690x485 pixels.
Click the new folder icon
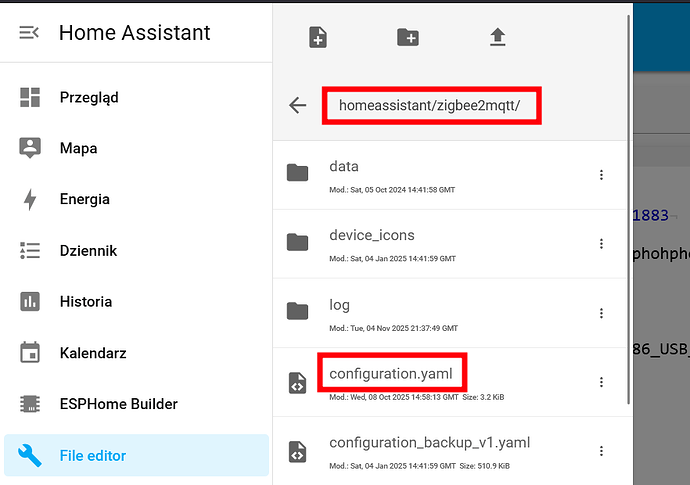(407, 38)
